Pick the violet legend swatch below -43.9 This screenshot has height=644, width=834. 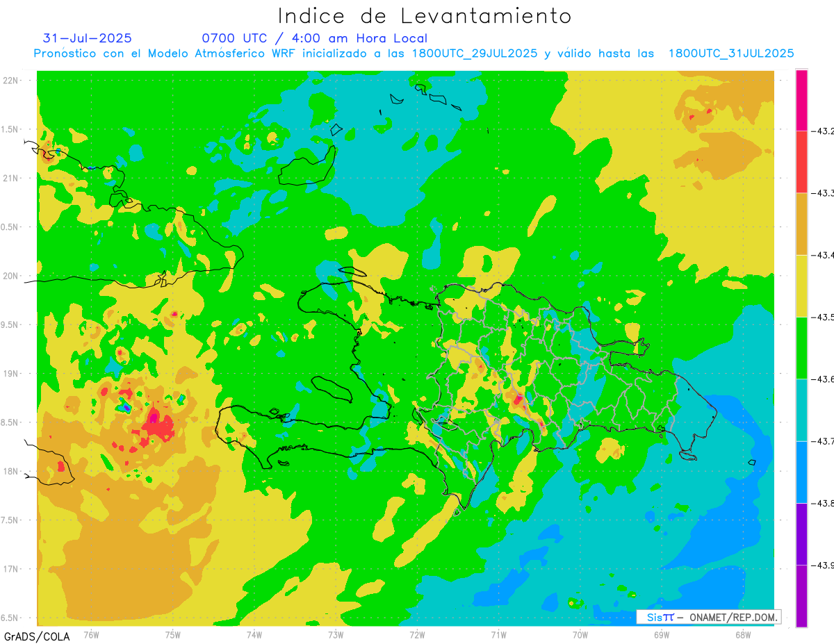tap(801, 595)
